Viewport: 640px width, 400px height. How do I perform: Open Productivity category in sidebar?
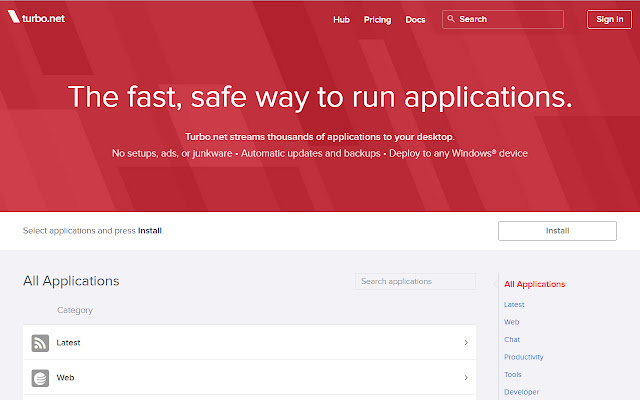tap(524, 357)
